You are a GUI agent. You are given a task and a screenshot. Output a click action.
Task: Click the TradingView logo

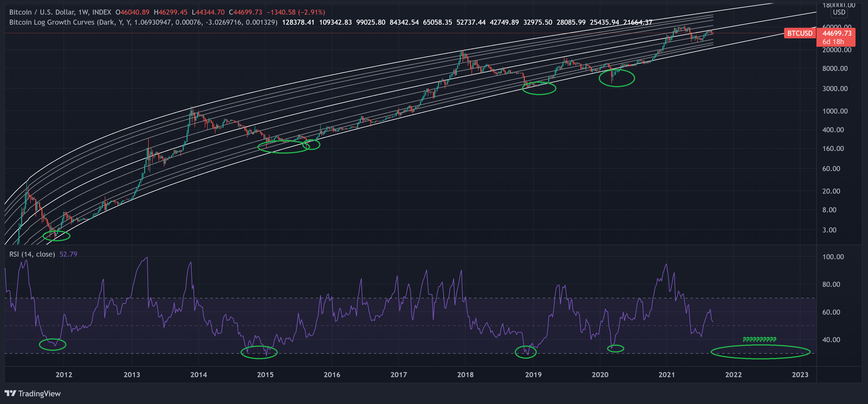point(10,393)
